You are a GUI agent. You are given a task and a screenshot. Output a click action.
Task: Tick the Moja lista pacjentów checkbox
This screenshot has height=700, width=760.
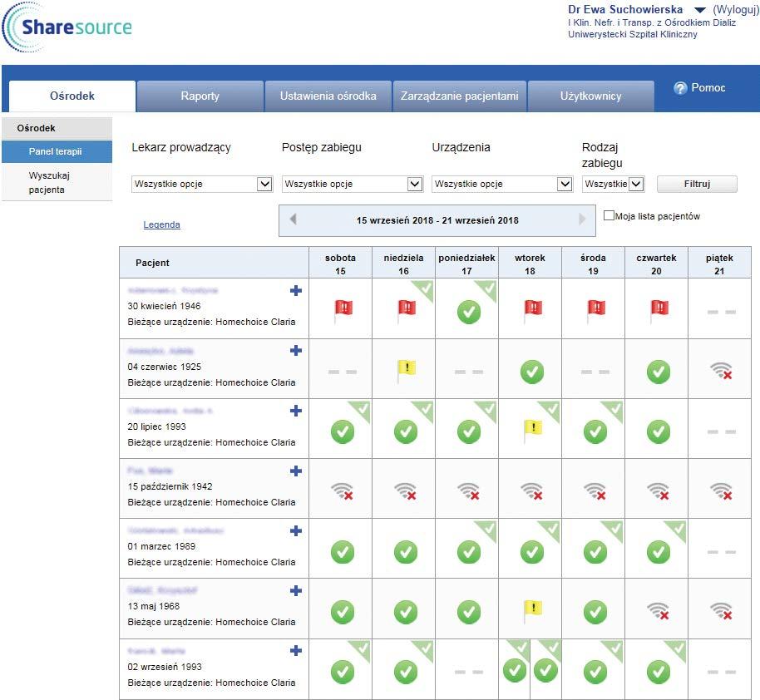(609, 215)
